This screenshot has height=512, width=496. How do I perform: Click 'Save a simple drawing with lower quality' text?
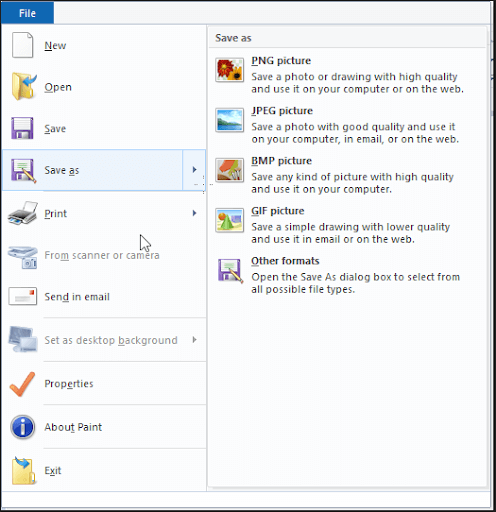coord(351,227)
